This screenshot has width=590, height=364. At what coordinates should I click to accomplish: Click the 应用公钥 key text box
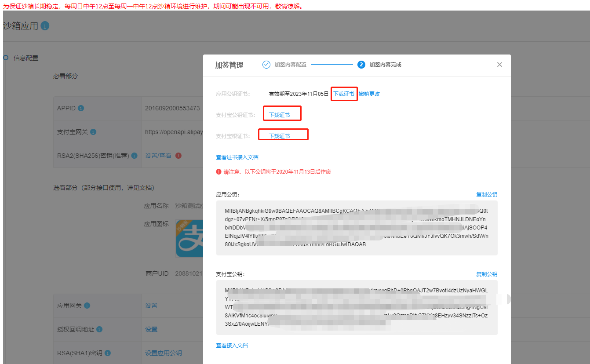357,228
